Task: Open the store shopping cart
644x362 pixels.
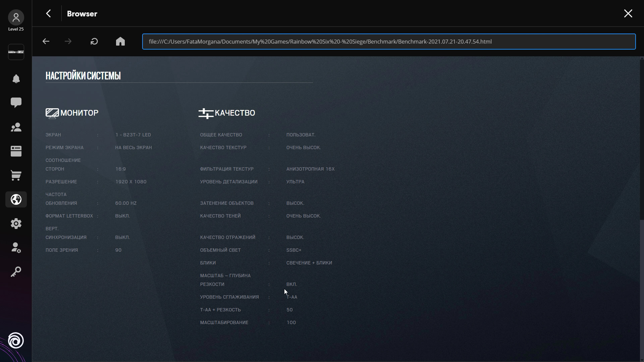Action: (16, 175)
